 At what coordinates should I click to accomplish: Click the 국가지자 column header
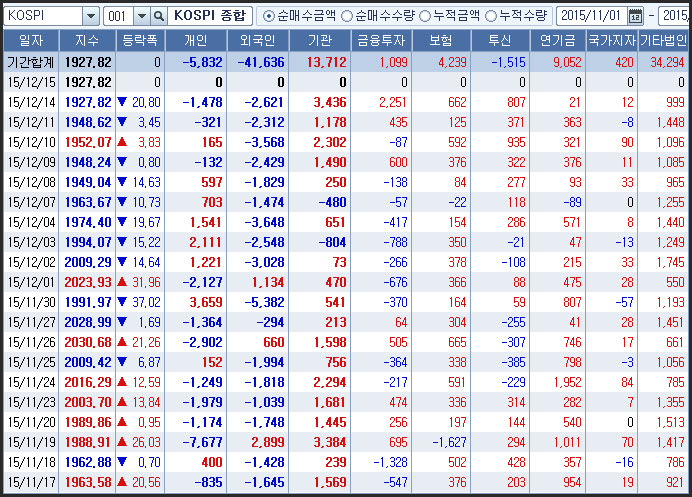(x=612, y=41)
